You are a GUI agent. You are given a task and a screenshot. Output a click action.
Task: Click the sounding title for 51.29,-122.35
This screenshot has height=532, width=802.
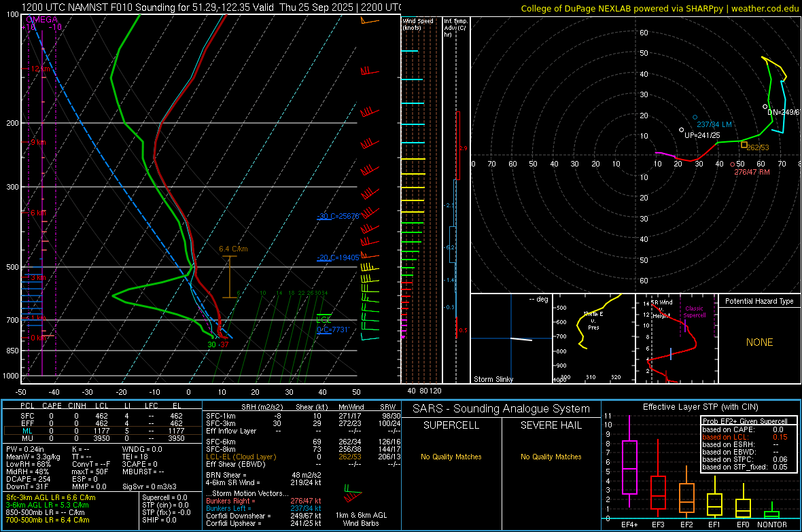pos(211,7)
